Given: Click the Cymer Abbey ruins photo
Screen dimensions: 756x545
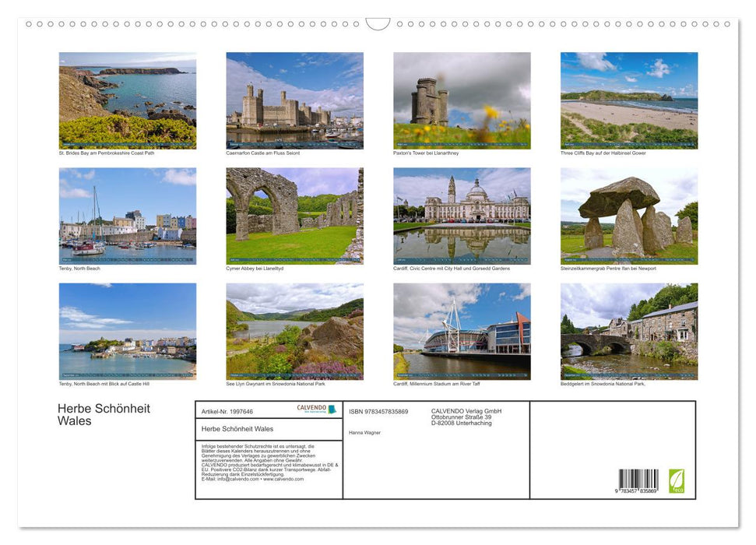Looking at the screenshot, I should [294, 215].
